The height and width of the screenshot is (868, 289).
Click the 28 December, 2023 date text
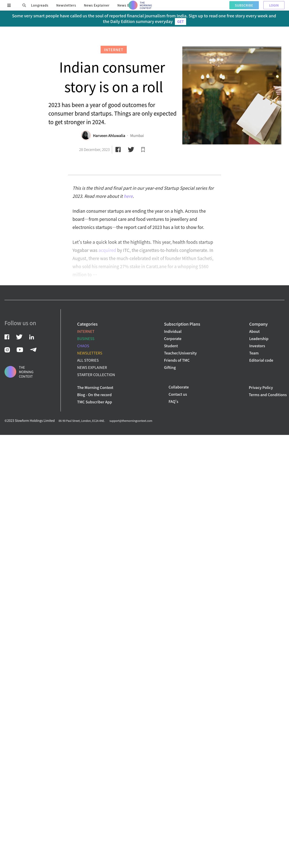pyautogui.click(x=94, y=150)
